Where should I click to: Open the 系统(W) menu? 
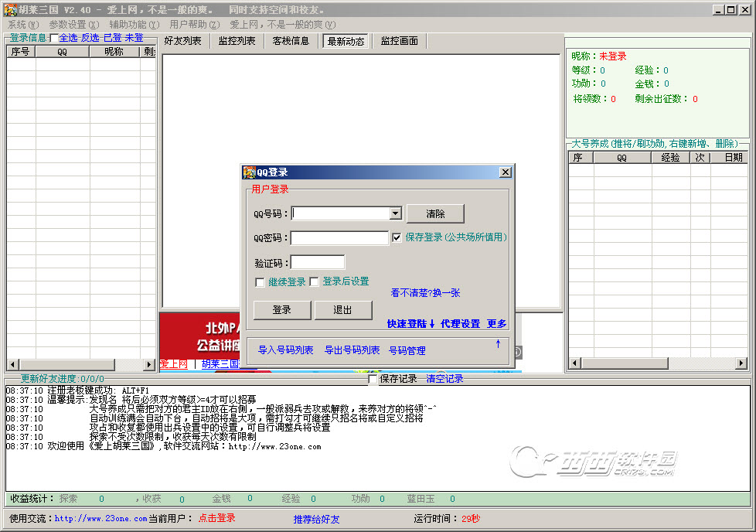click(23, 25)
